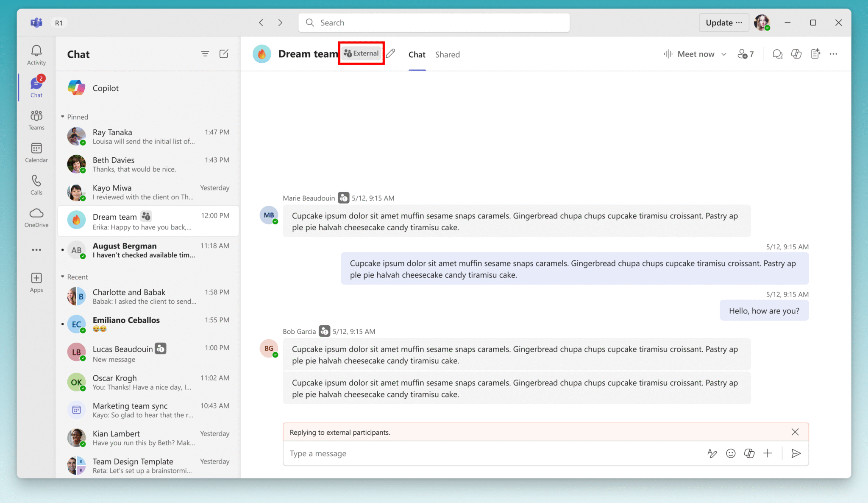868x503 pixels.
Task: Open text formatting options for the message
Action: [x=712, y=453]
